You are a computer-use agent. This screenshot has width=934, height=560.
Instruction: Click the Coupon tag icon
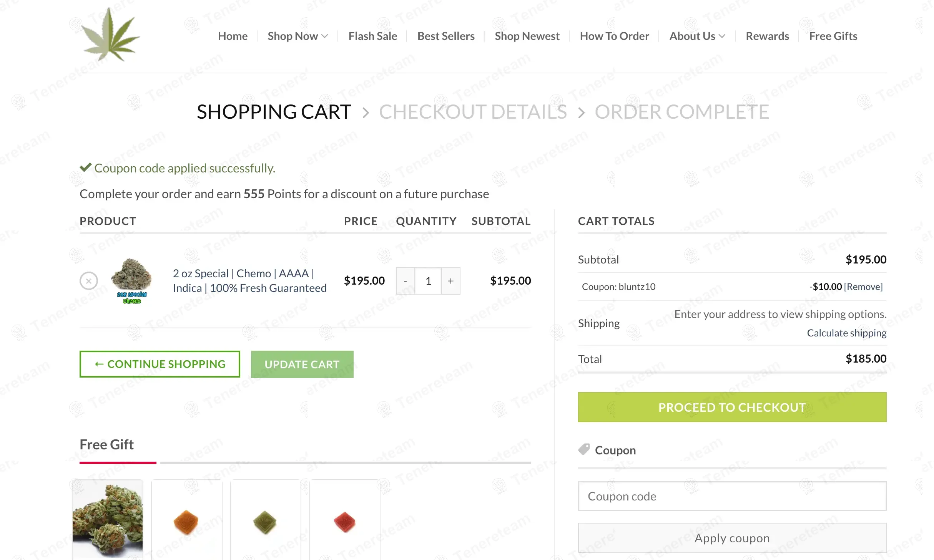click(x=584, y=449)
